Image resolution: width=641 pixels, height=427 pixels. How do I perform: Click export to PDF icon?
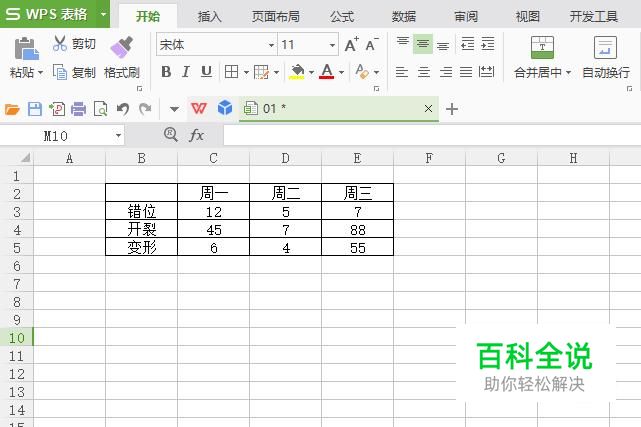point(57,109)
